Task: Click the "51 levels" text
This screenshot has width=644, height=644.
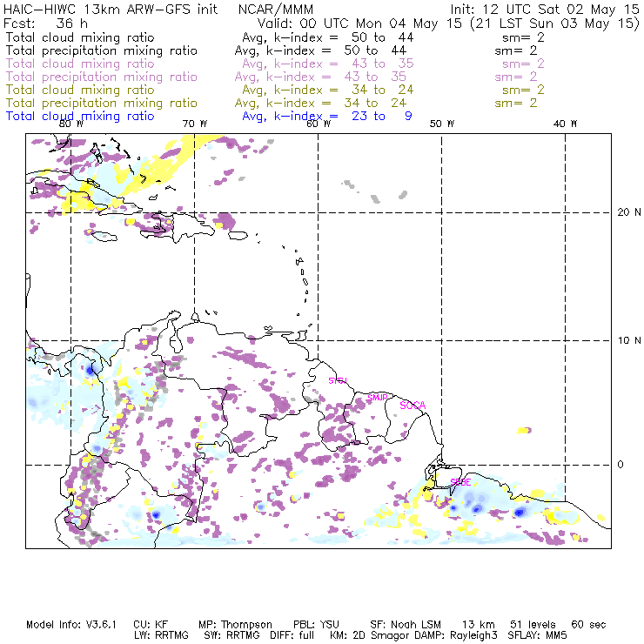Action: (533, 625)
